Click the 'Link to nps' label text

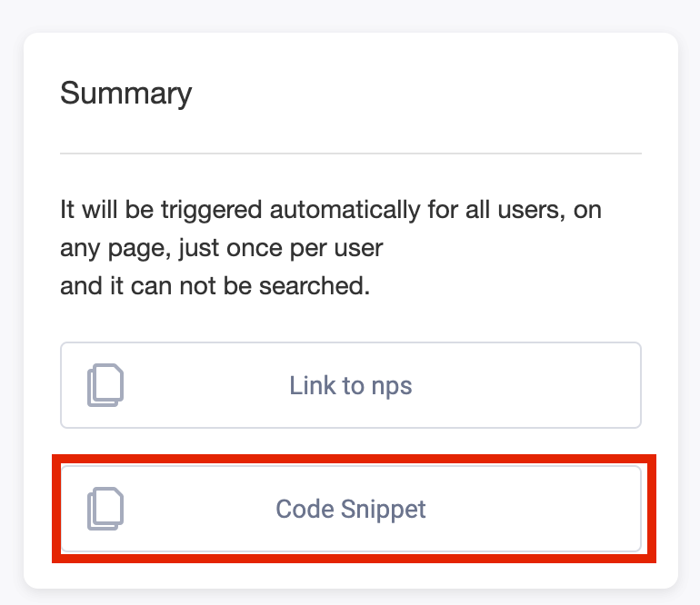point(351,385)
